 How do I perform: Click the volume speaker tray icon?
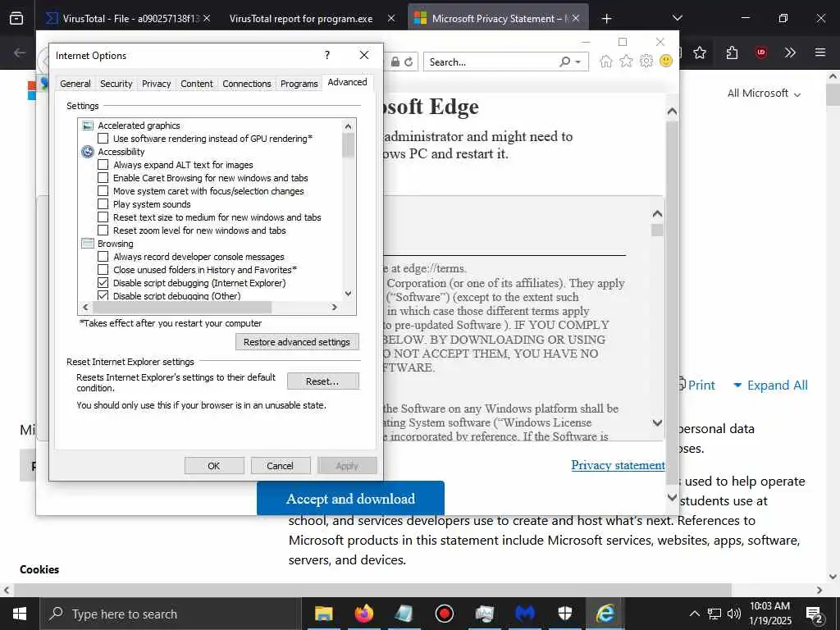(x=734, y=614)
